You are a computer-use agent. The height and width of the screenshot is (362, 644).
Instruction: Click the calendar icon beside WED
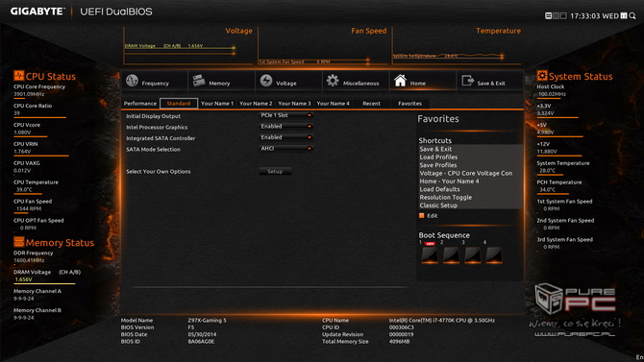pos(624,15)
